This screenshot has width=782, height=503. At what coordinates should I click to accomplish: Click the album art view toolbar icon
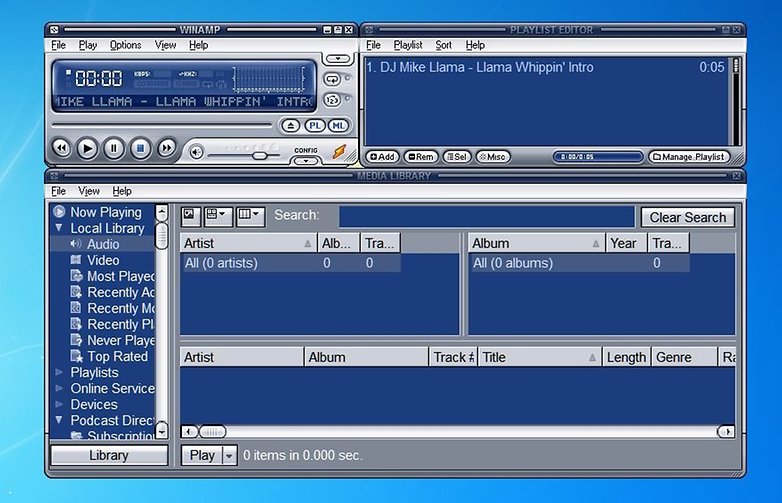190,216
